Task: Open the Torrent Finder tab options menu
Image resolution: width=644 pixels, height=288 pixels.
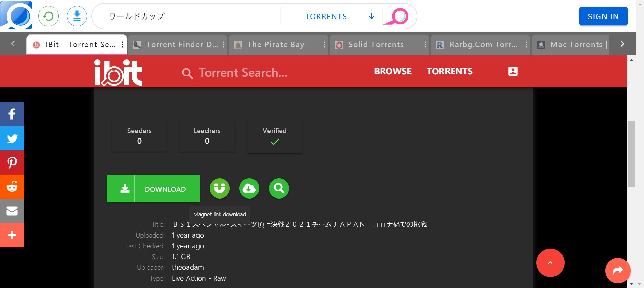Action: tap(223, 44)
